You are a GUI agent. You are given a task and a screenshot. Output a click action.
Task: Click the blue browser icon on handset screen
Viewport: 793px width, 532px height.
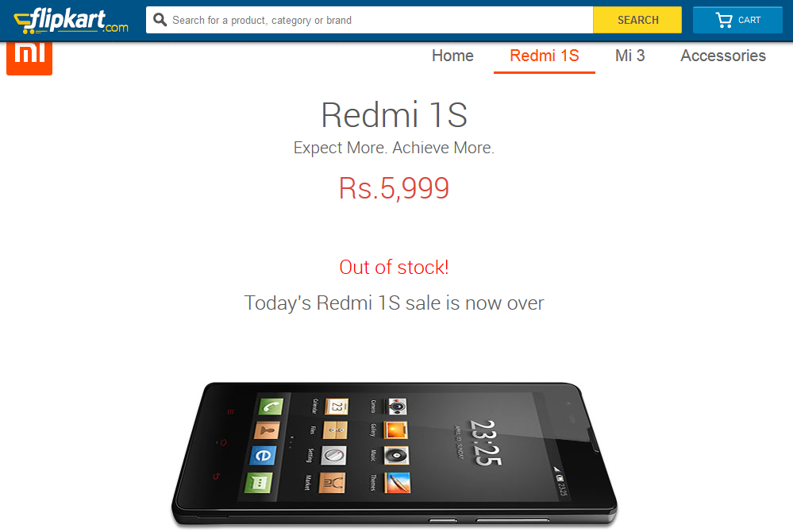263,456
